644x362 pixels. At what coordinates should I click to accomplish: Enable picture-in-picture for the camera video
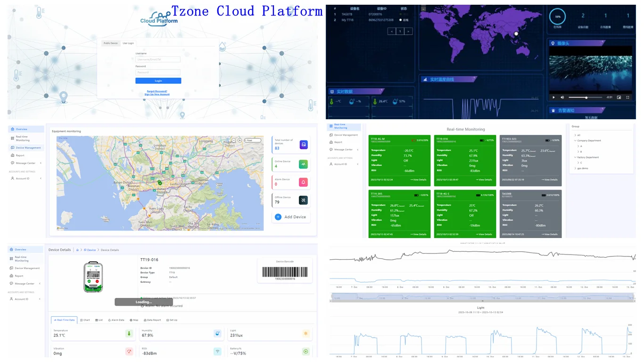tap(618, 98)
